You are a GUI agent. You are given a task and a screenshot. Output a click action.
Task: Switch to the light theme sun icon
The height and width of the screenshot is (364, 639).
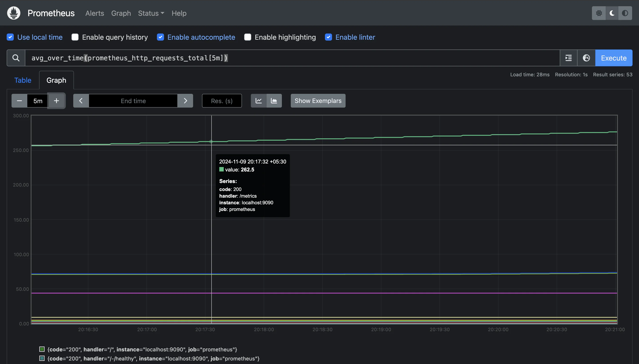pyautogui.click(x=599, y=13)
